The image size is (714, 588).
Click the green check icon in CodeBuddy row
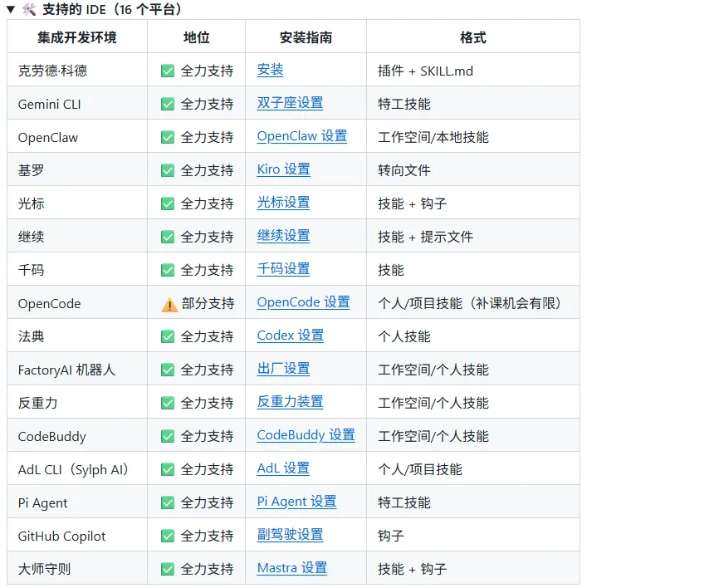[168, 436]
